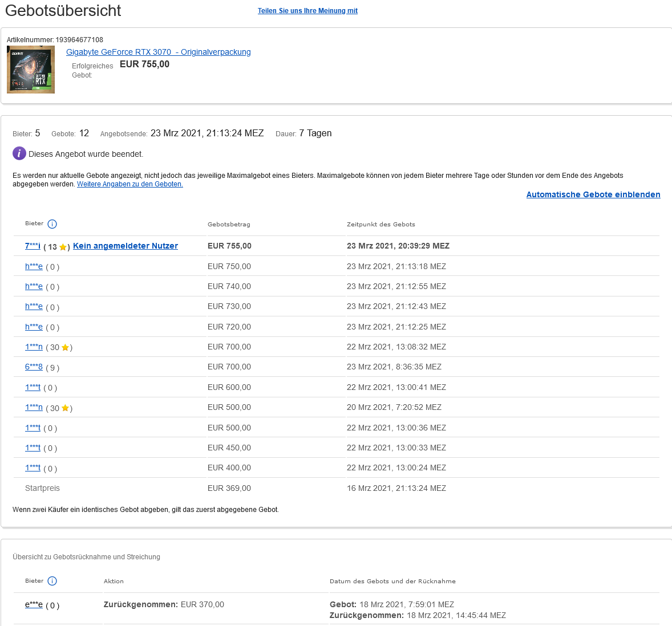Click the Kein angemeldeter Nutzer link
672x626 pixels.
click(126, 246)
